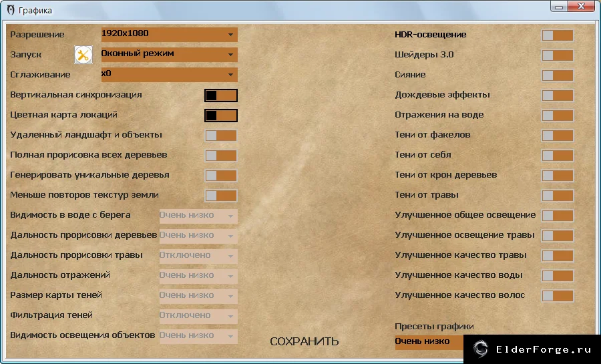Click the Пресеты графики label
This screenshot has width=601, height=364.
434,327
